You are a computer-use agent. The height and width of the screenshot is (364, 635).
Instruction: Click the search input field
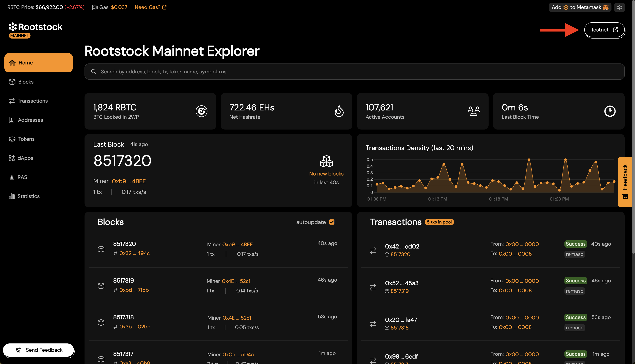300,72
